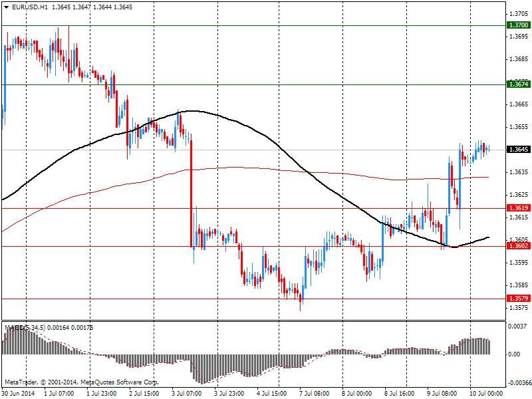532x399 pixels.
Task: Click the 1.3655 price scale value
Action: click(x=519, y=127)
